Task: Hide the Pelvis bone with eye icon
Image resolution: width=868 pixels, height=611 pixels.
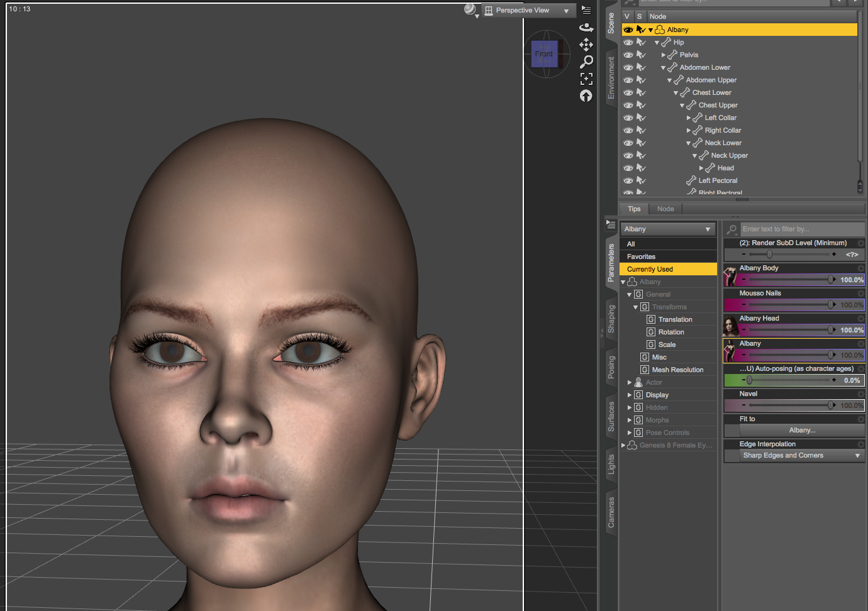Action: (x=628, y=55)
